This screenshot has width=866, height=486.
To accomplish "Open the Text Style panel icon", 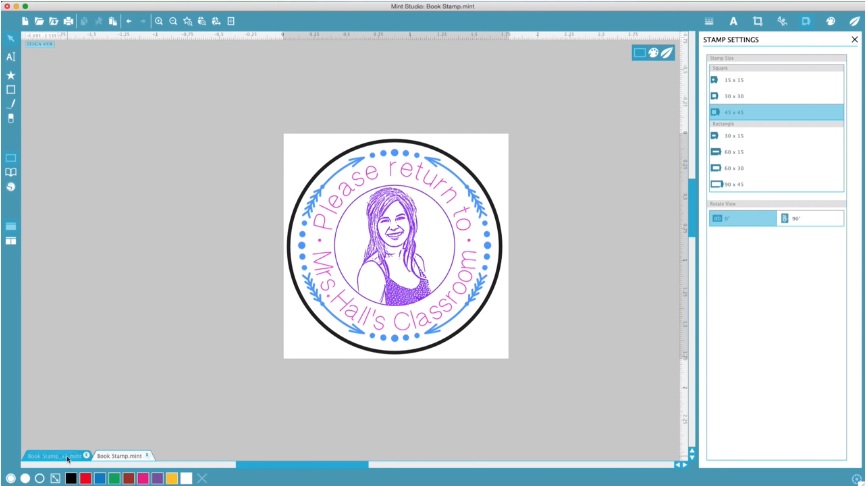I will (733, 21).
